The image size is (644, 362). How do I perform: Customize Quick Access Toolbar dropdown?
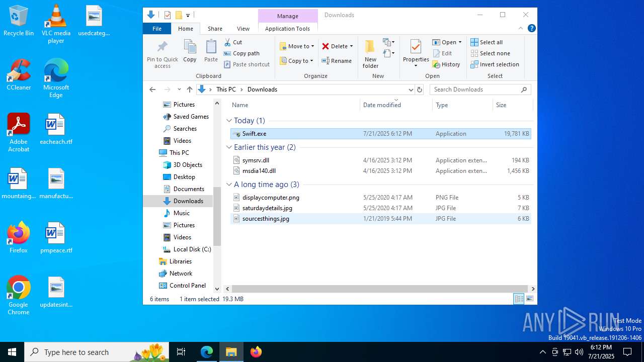coord(188,16)
